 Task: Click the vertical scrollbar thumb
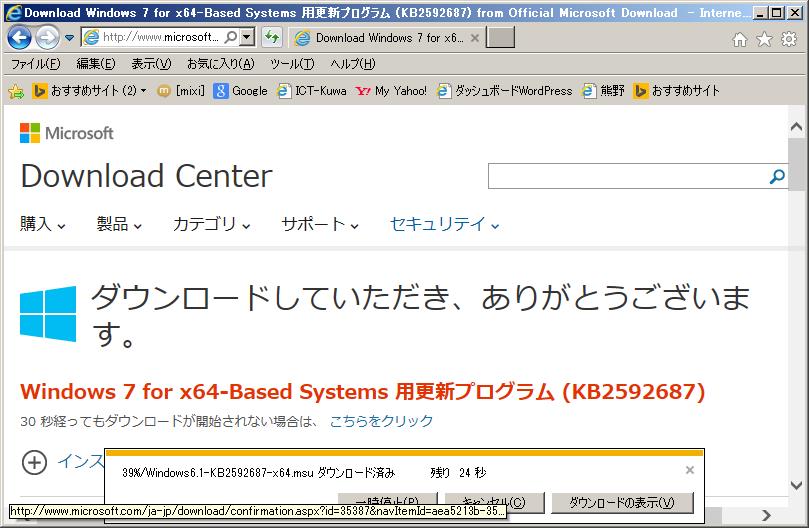[x=797, y=165]
